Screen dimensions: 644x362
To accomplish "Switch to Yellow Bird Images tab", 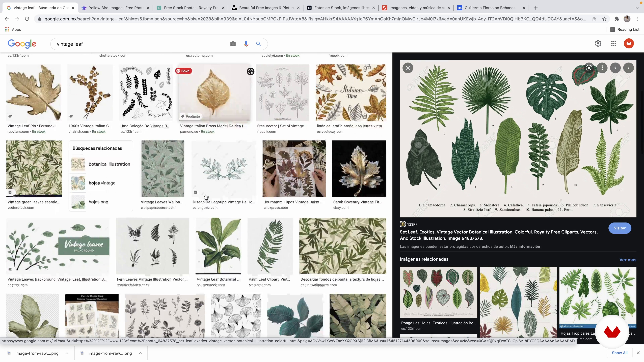I will (116, 8).
